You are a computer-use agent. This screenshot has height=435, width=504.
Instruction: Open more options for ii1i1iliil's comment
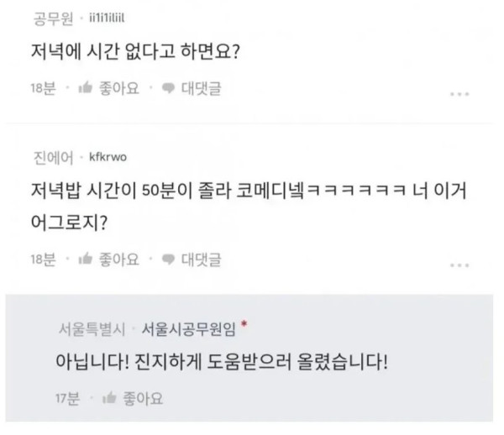tap(459, 94)
